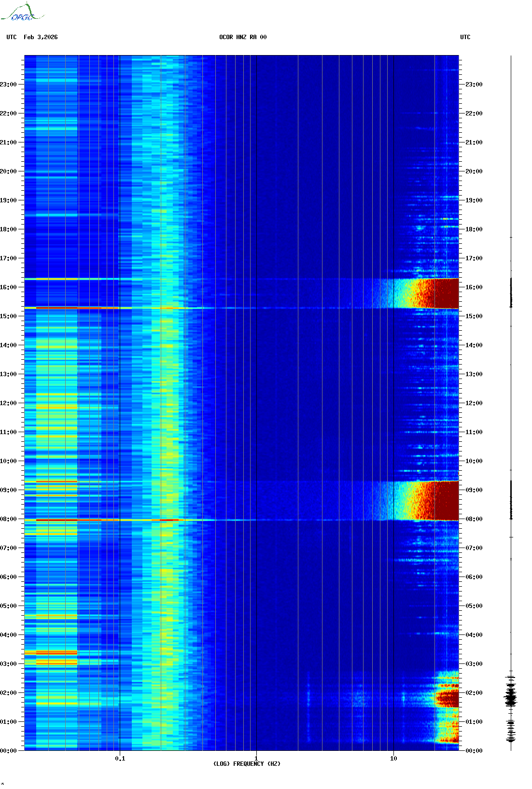Click the 08:00 label on the left axis
This screenshot has height=789, width=532.
coord(8,519)
